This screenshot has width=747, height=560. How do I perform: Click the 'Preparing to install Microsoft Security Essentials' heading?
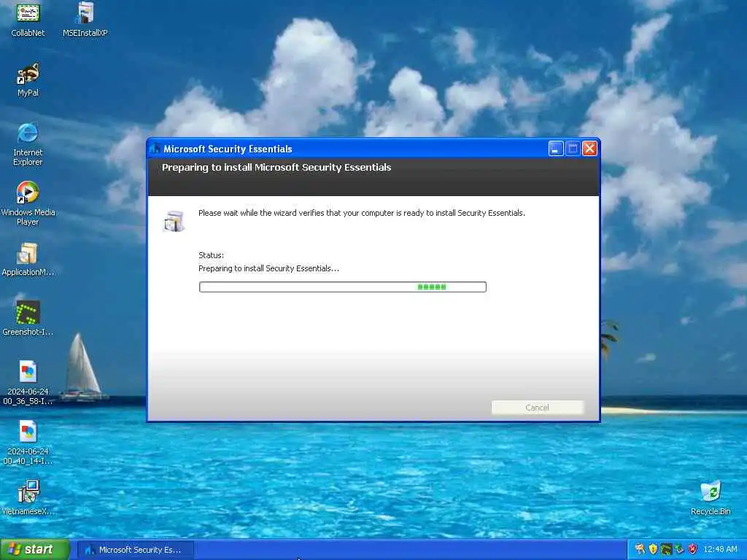(x=276, y=167)
